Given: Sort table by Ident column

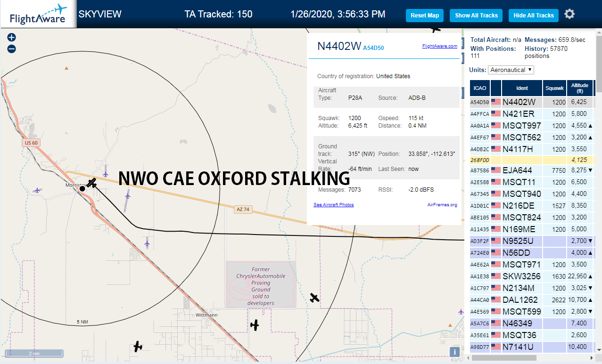Looking at the screenshot, I should click(522, 88).
